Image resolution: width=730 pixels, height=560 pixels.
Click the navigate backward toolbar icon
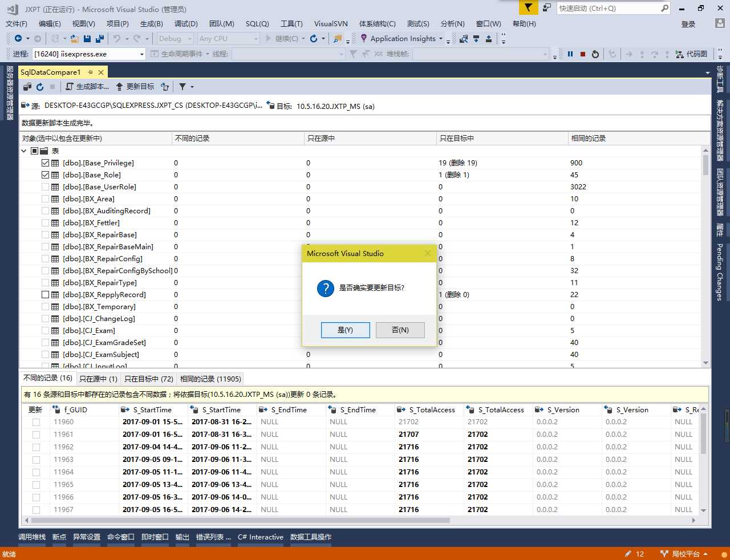18,38
